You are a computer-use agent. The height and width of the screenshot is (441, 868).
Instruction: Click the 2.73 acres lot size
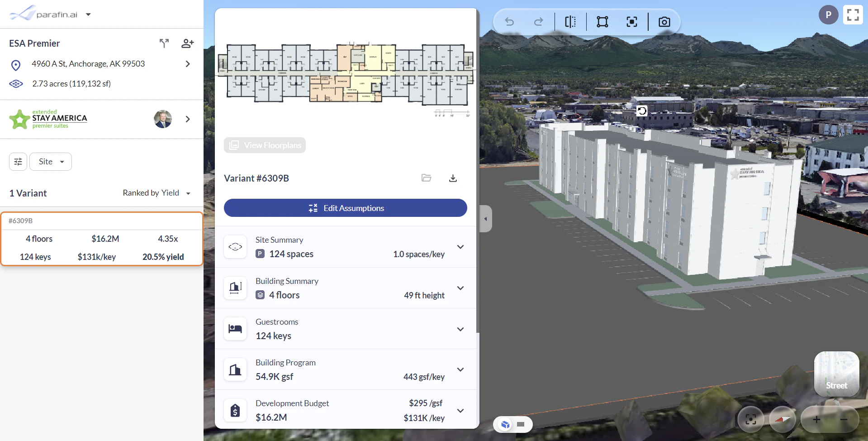point(71,84)
